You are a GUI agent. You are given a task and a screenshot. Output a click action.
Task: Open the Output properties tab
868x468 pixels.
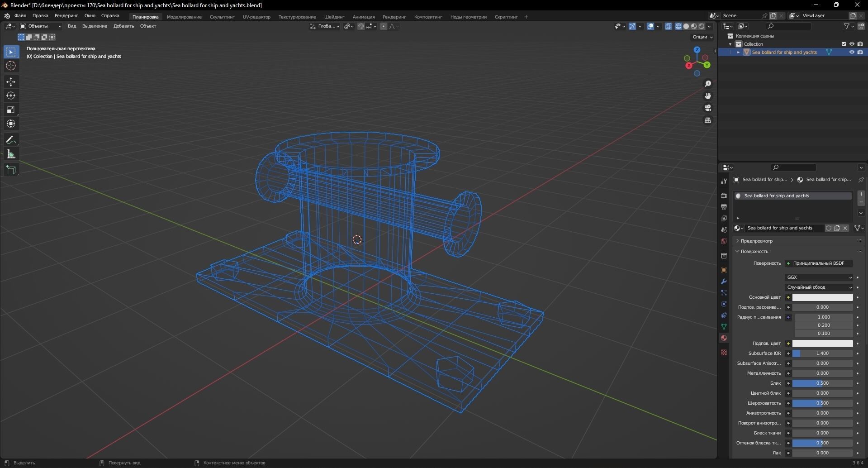click(724, 207)
